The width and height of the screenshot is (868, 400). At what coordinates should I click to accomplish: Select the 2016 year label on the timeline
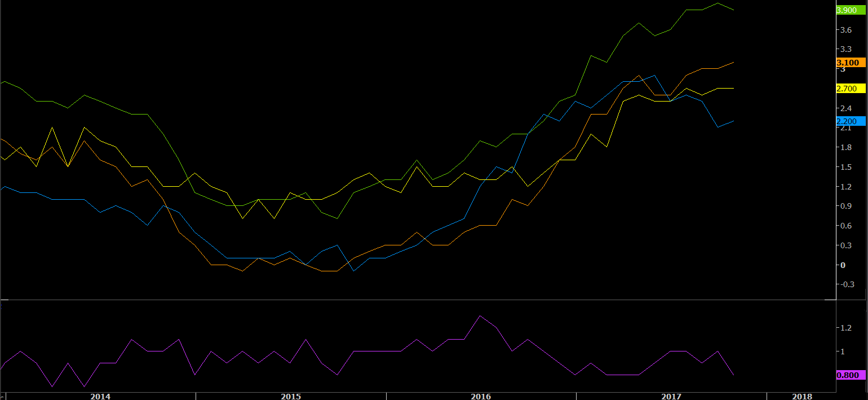(480, 397)
